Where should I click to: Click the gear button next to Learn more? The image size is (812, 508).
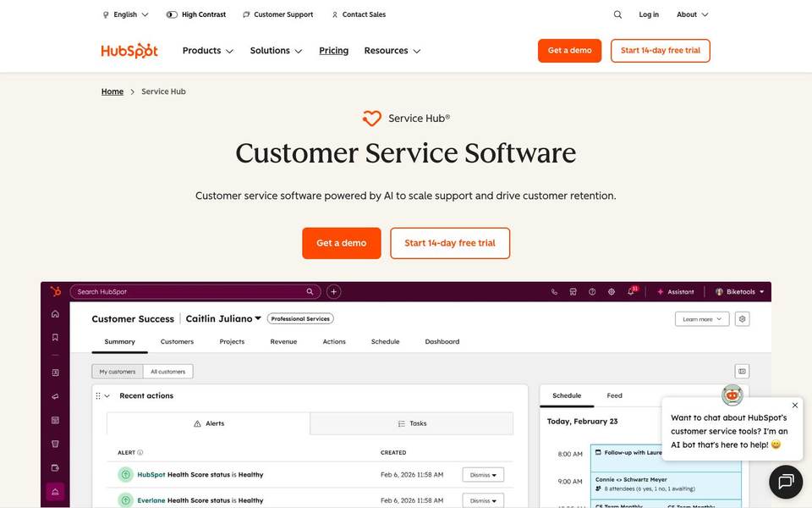coord(742,319)
